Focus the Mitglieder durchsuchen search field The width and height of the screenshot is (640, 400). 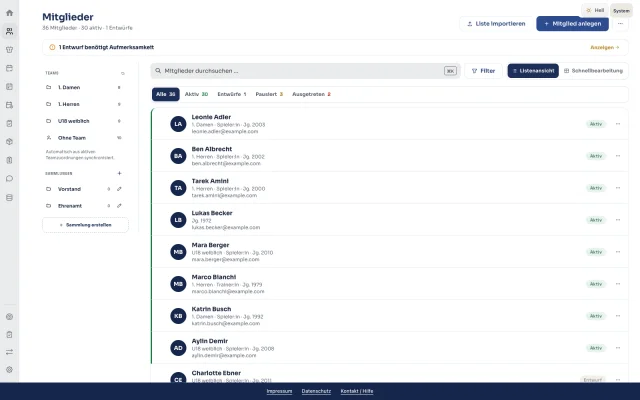(305, 71)
